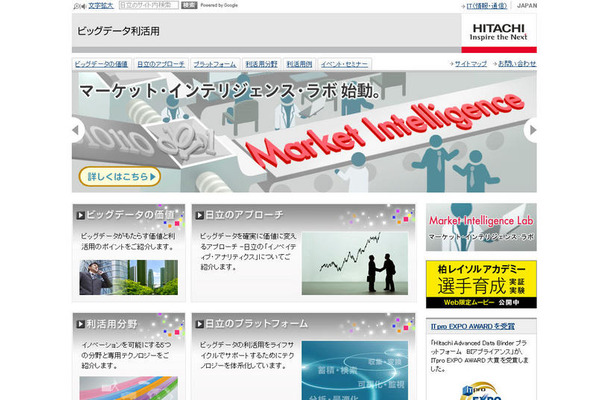Screen dimensions: 610x400
Task: Click the Hitachi Inspire the Next logo
Action: (498, 31)
